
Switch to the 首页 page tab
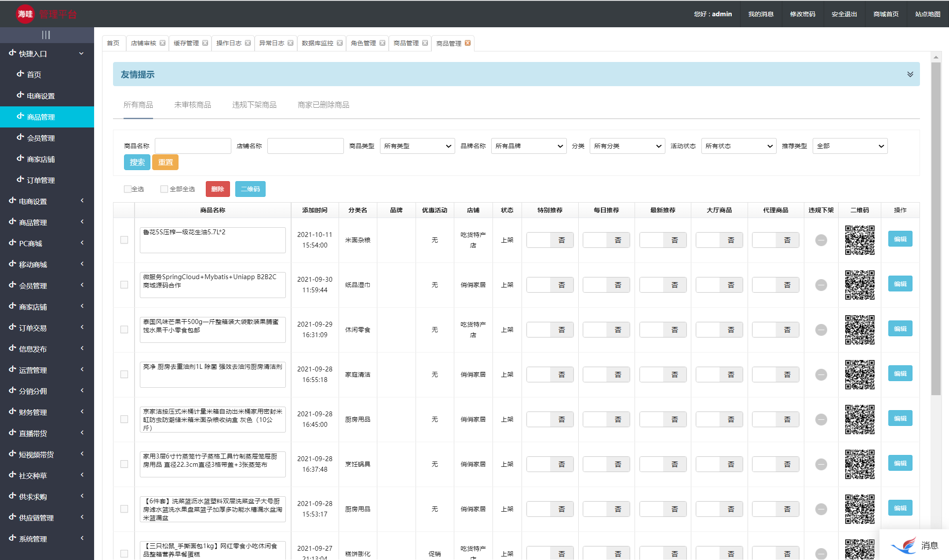click(x=113, y=43)
